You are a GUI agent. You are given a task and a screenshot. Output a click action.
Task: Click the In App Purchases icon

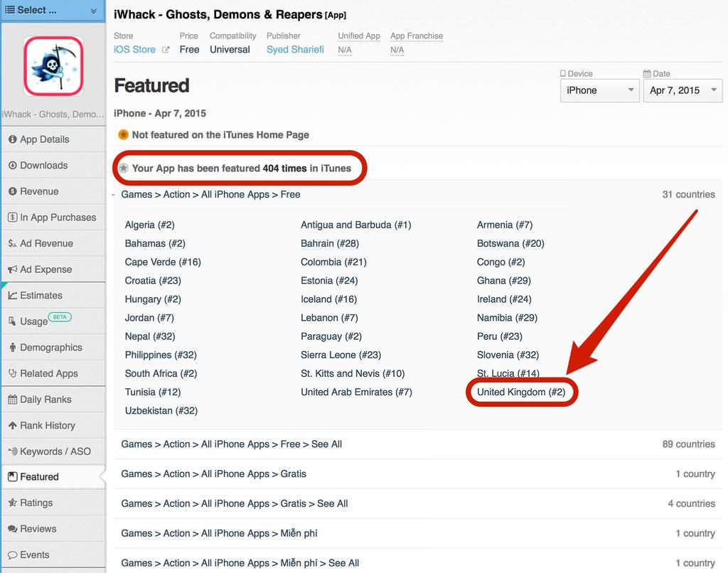click(x=13, y=218)
